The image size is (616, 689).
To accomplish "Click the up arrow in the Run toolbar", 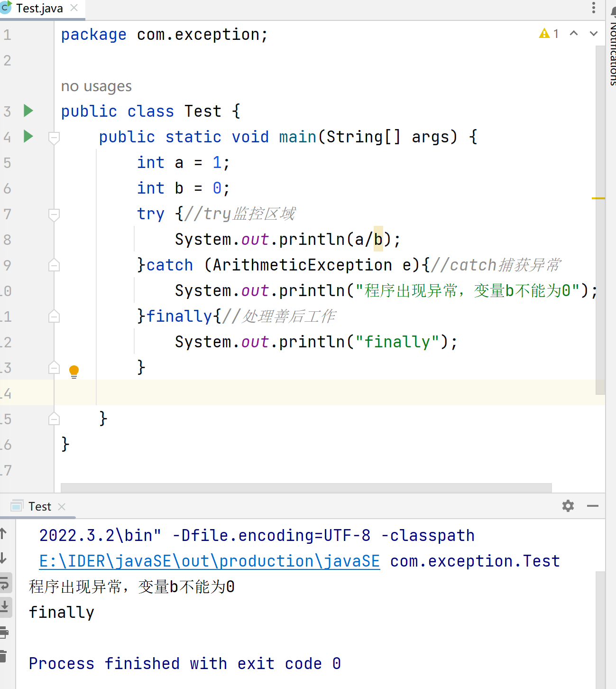I will [3, 533].
